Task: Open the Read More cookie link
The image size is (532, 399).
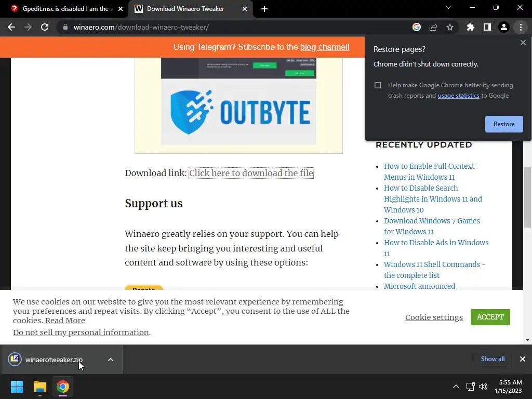Action: click(65, 321)
